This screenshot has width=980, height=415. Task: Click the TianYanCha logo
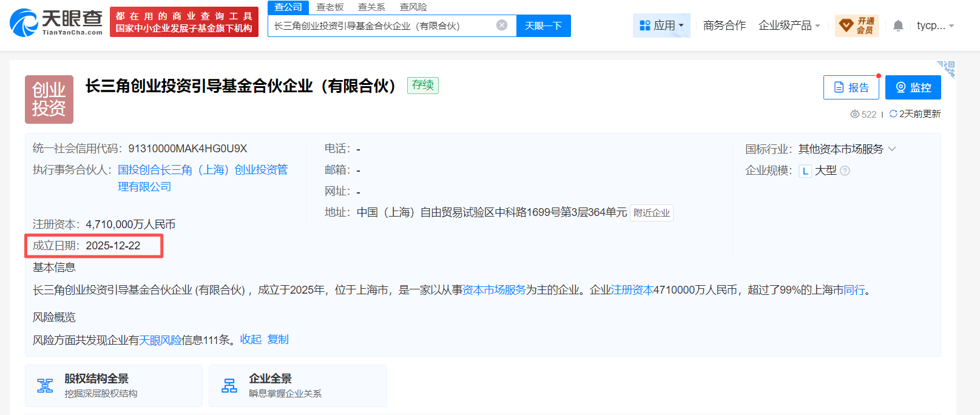tap(56, 22)
